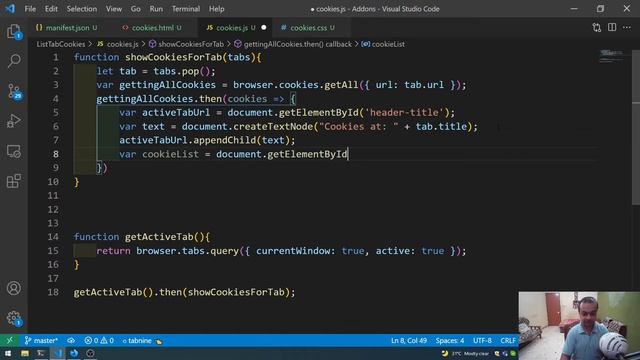Image resolution: width=640 pixels, height=360 pixels.
Task: Click the Open Changes icon in editor toolbar
Action: 597,27
